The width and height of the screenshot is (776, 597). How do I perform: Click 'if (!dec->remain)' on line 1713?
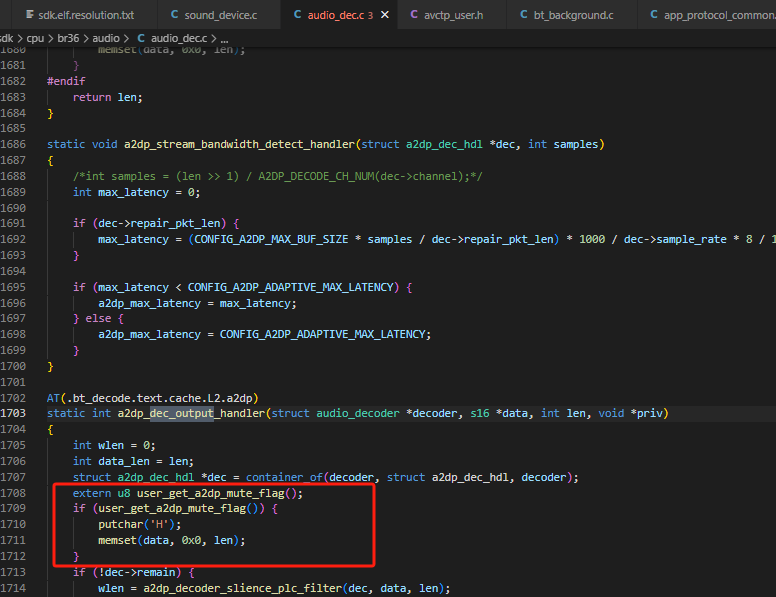[134, 573]
